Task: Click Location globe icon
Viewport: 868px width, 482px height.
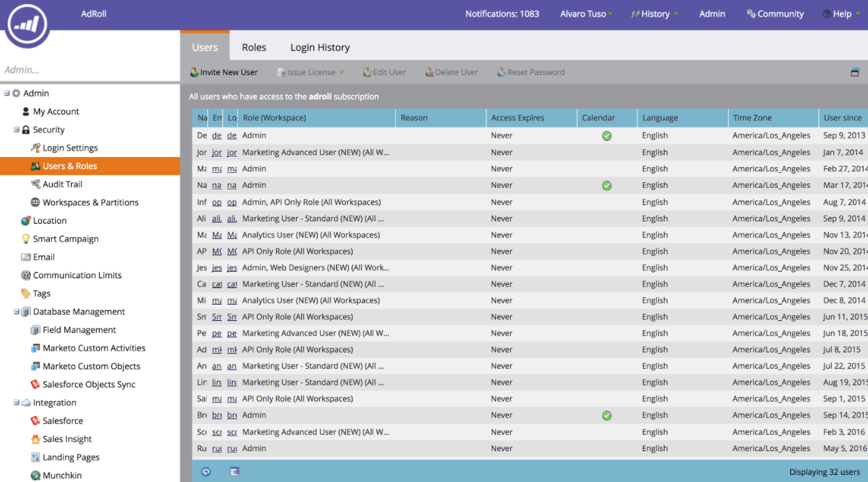Action: 26,221
